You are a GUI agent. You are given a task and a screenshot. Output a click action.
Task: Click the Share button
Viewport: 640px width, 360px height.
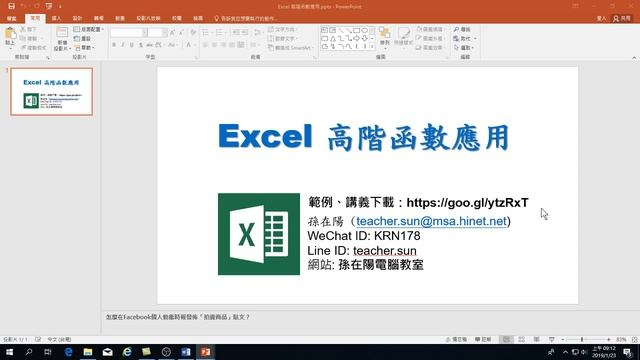pos(622,18)
